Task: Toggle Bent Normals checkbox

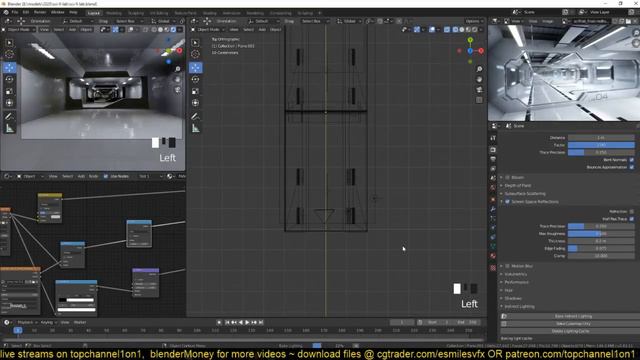Action: click(631, 160)
